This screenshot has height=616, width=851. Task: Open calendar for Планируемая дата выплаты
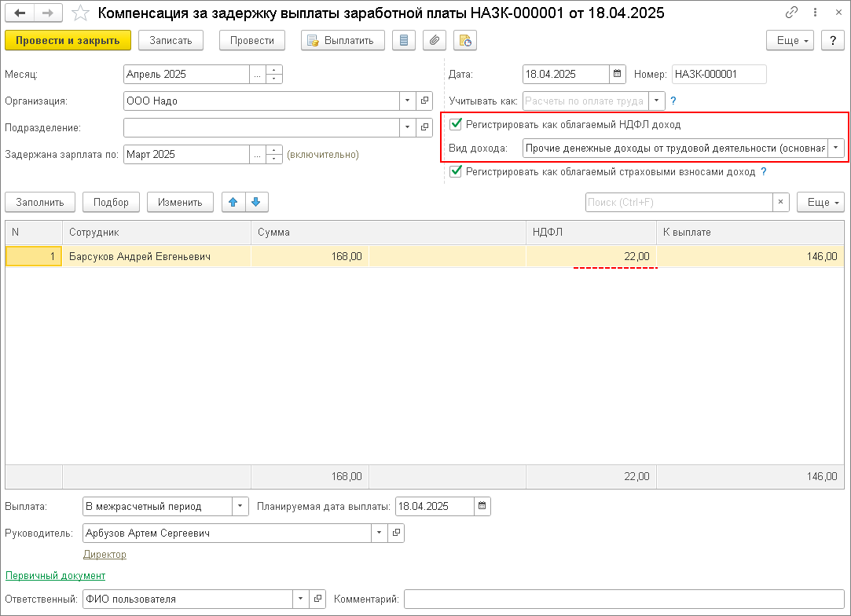coord(482,506)
